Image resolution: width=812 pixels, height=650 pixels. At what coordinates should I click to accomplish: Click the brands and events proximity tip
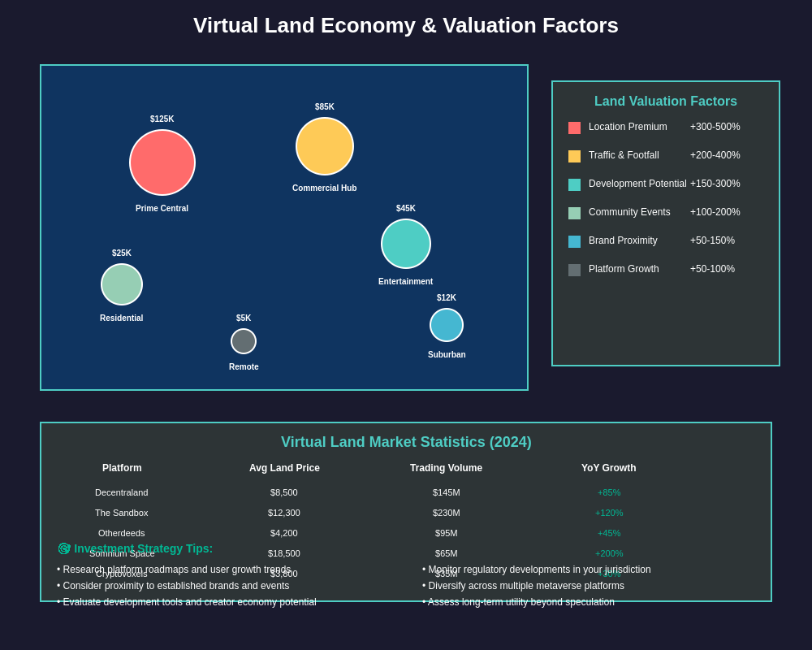[x=173, y=586]
